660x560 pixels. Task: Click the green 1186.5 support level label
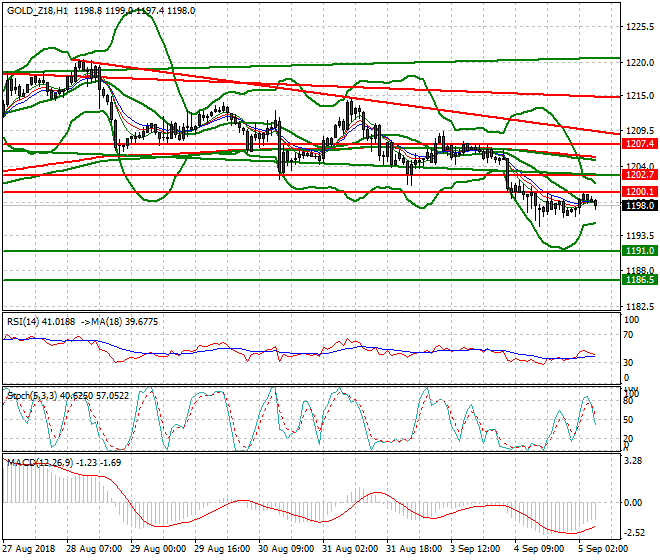tap(639, 280)
